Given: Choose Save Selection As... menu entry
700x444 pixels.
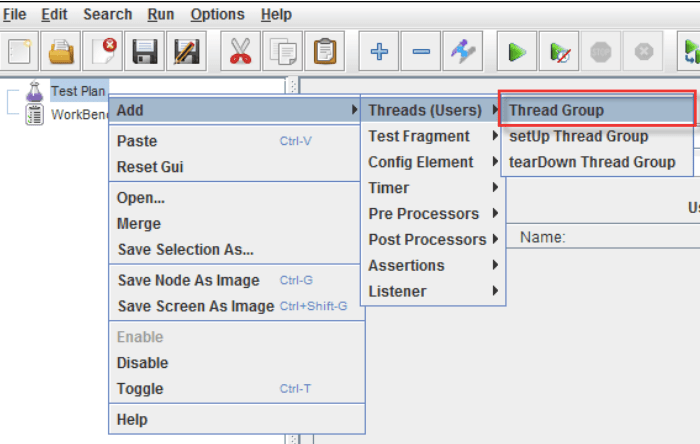Looking at the screenshot, I should click(x=235, y=249).
